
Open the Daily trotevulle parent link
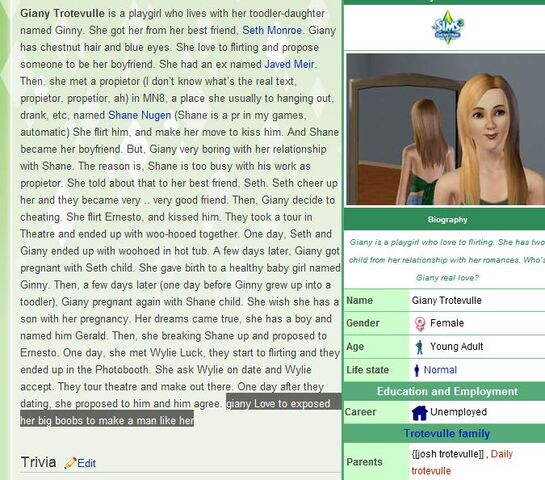(462, 462)
